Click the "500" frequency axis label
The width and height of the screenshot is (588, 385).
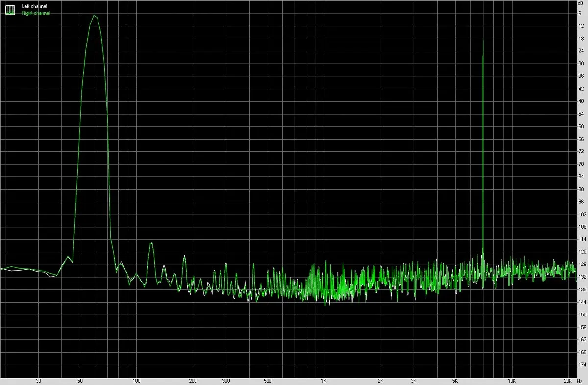click(x=268, y=380)
